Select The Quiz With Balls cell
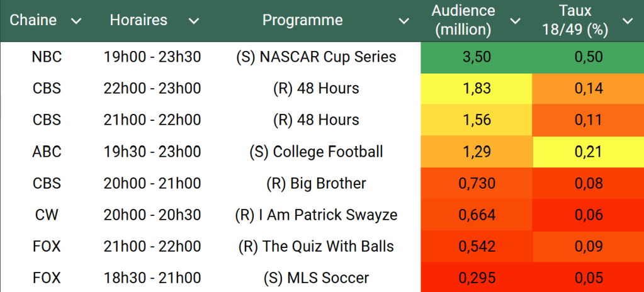644x292 pixels. pyautogui.click(x=316, y=246)
